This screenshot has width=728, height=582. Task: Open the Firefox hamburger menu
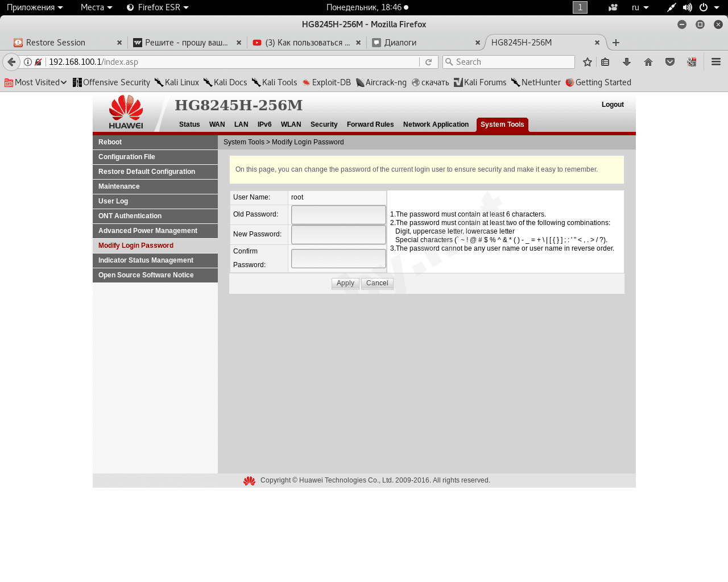click(x=716, y=62)
